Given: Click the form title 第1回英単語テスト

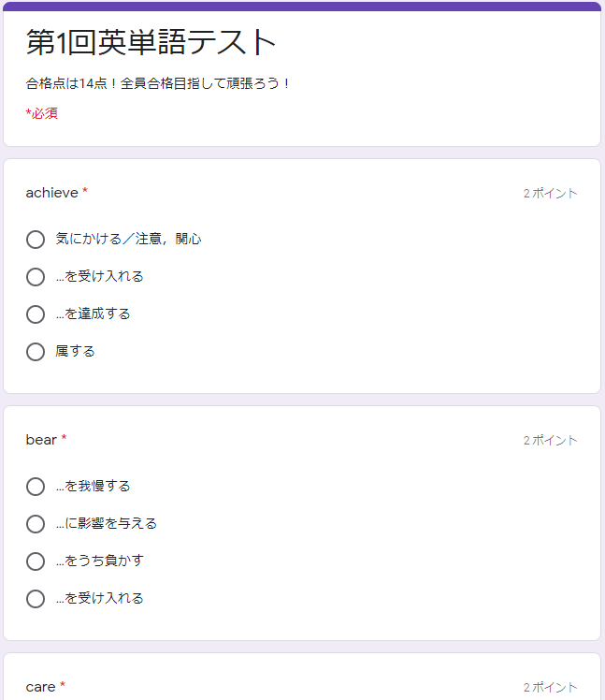Looking at the screenshot, I should (x=151, y=42).
